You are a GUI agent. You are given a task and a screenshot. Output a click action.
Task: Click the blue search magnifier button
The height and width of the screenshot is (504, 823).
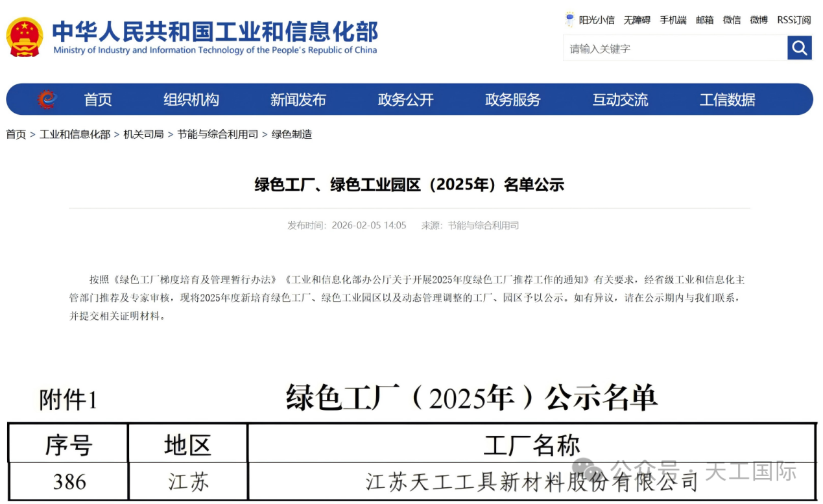(x=799, y=48)
